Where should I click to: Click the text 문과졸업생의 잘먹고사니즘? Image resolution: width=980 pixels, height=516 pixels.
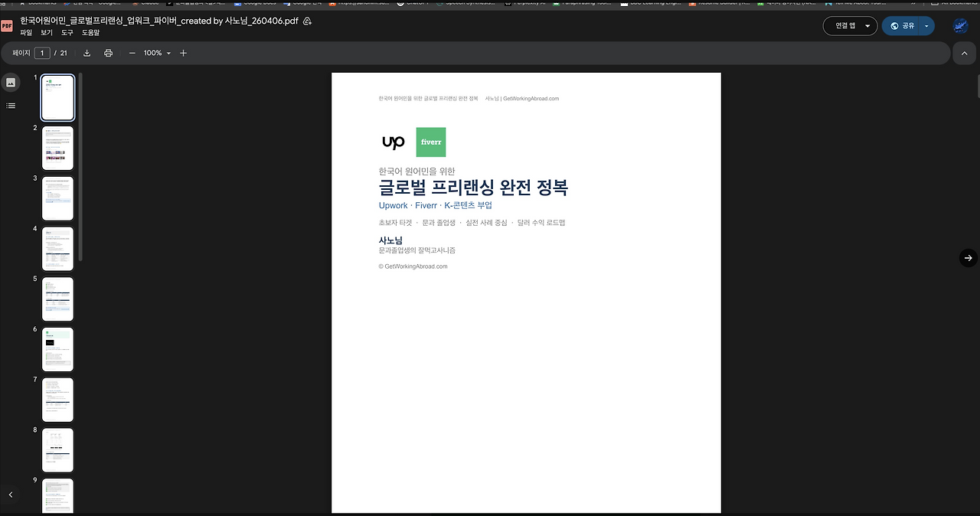(416, 250)
